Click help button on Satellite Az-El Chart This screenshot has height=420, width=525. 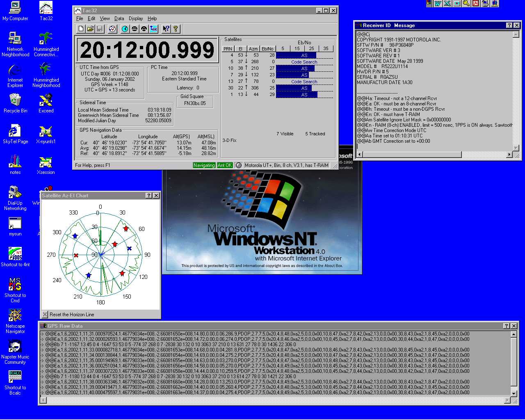tap(149, 196)
